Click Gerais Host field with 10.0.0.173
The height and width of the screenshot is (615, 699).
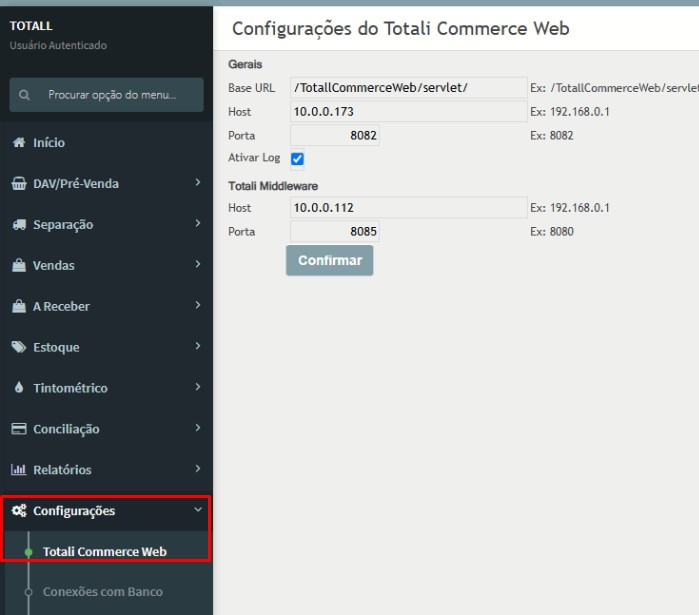409,111
